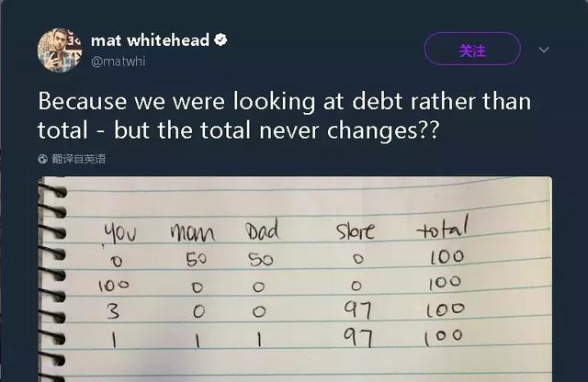Click the "total" column header in photo
The width and height of the screenshot is (588, 382).
point(442,226)
